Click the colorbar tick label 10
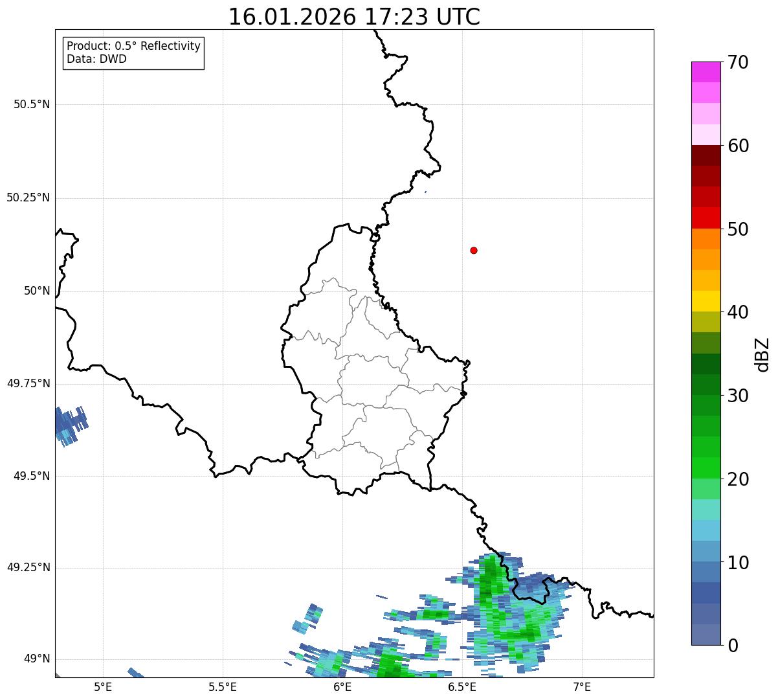This screenshot has width=778, height=700. click(x=739, y=563)
